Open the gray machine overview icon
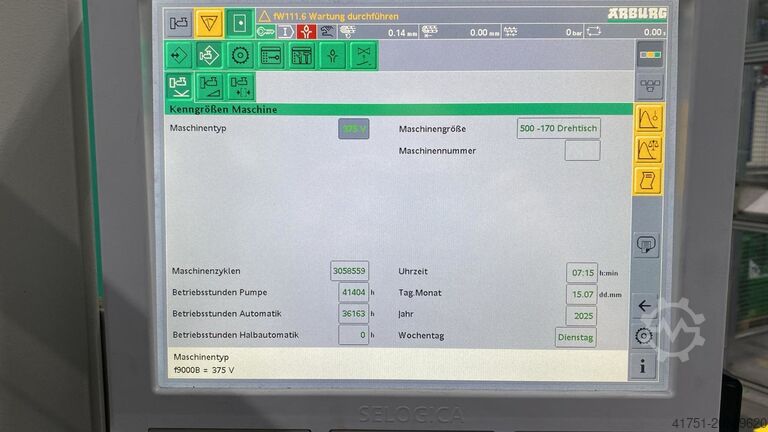Image resolution: width=768 pixels, height=432 pixels. pyautogui.click(x=178, y=23)
